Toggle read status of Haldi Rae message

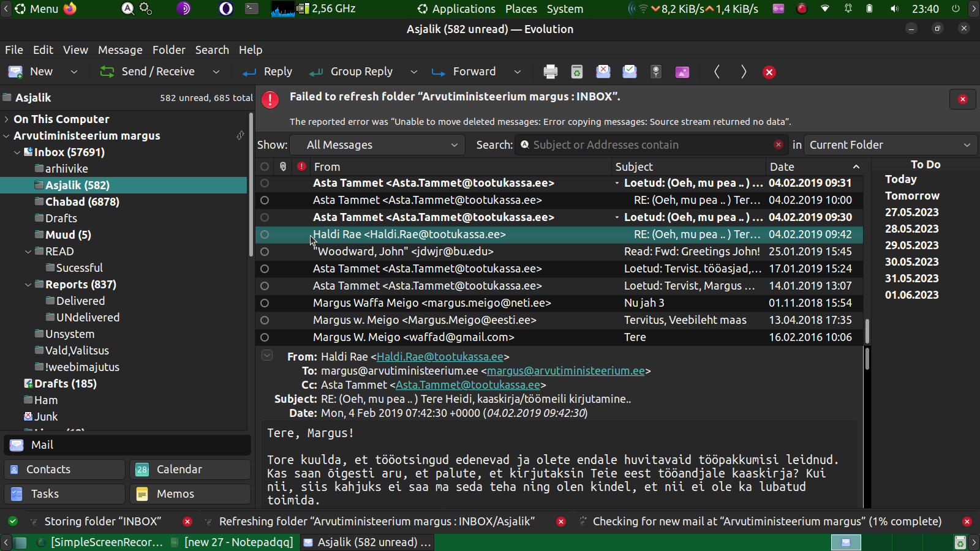tap(265, 234)
